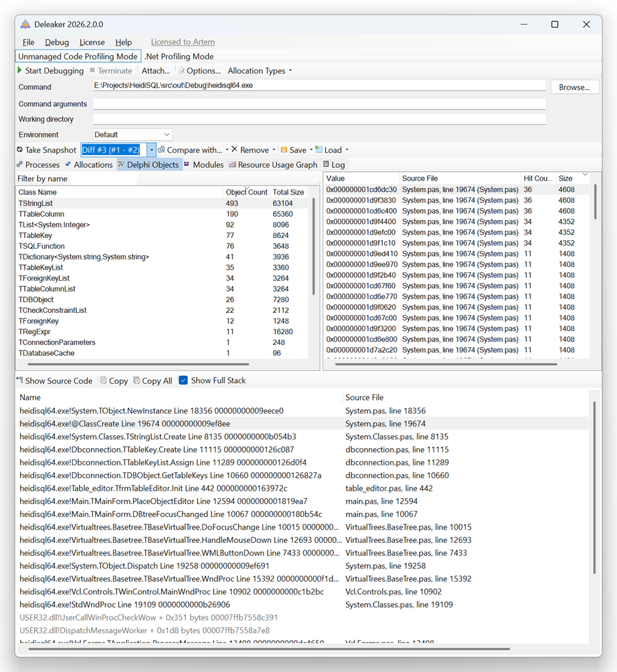This screenshot has width=617, height=672.
Task: Click the Show Source Code icon
Action: click(x=19, y=380)
